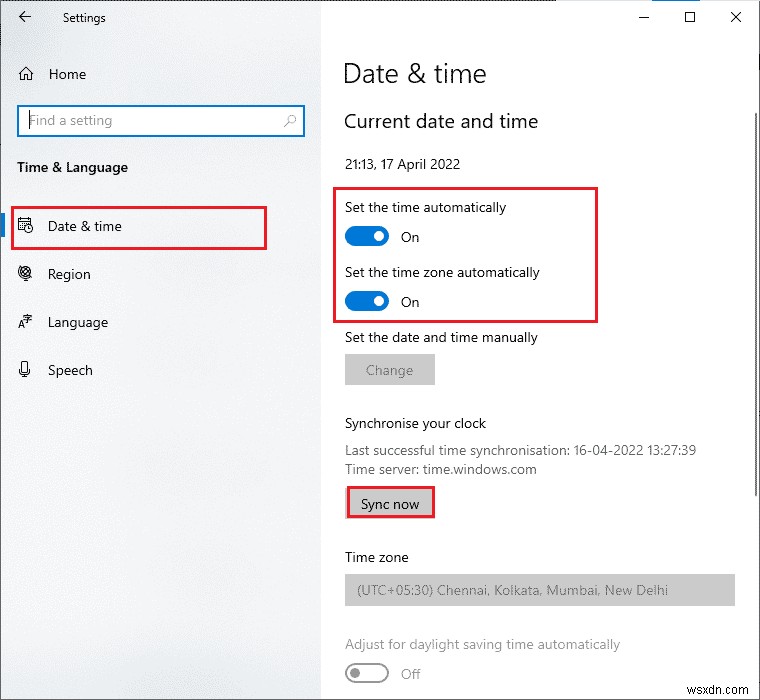
Task: Click the Speech microphone icon
Action: 26,370
